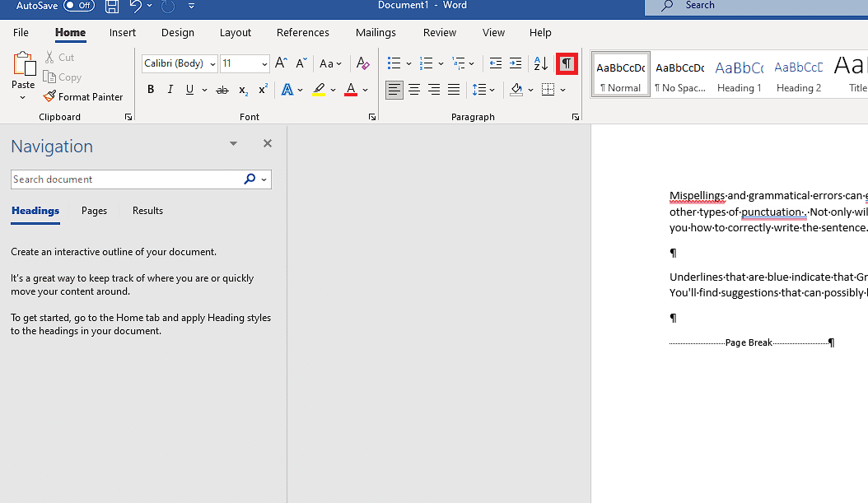
Task: Open the Line Spacing dropdown
Action: 483,90
